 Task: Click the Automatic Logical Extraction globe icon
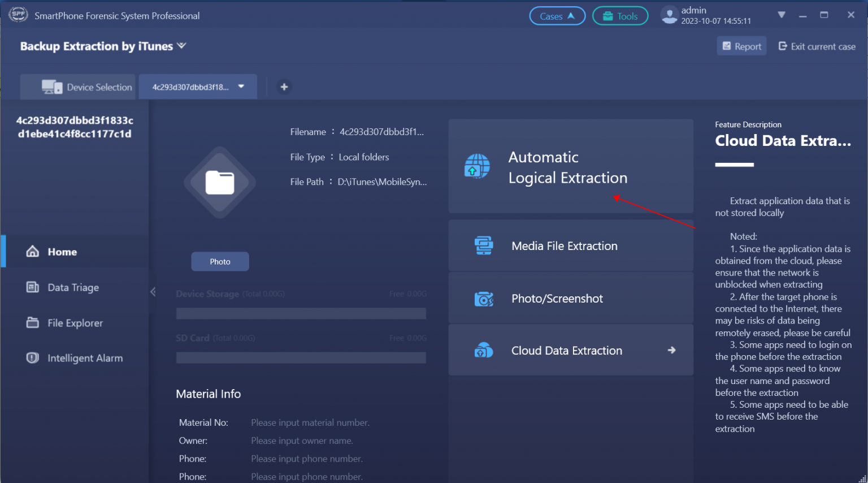point(478,166)
